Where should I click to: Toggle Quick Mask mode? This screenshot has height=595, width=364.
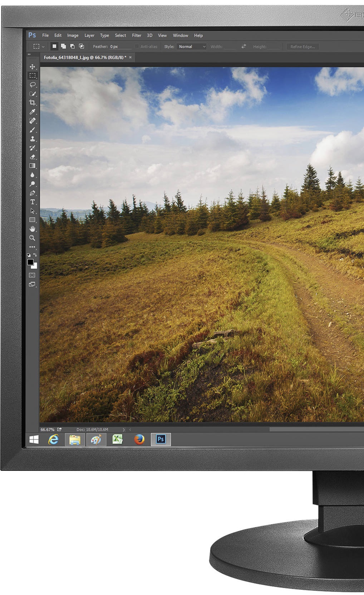point(32,275)
